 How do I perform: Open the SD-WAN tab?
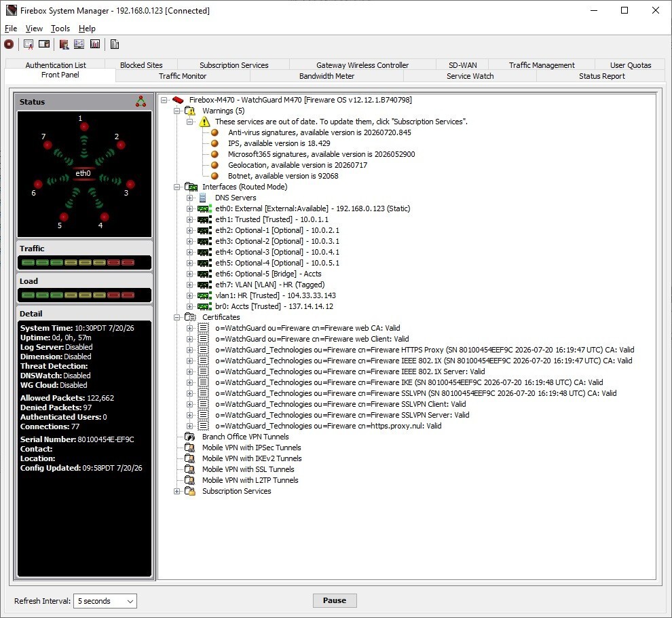coord(462,65)
